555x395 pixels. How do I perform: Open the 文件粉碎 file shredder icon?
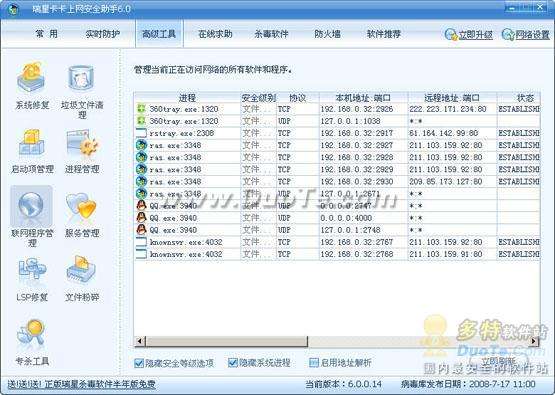(81, 269)
